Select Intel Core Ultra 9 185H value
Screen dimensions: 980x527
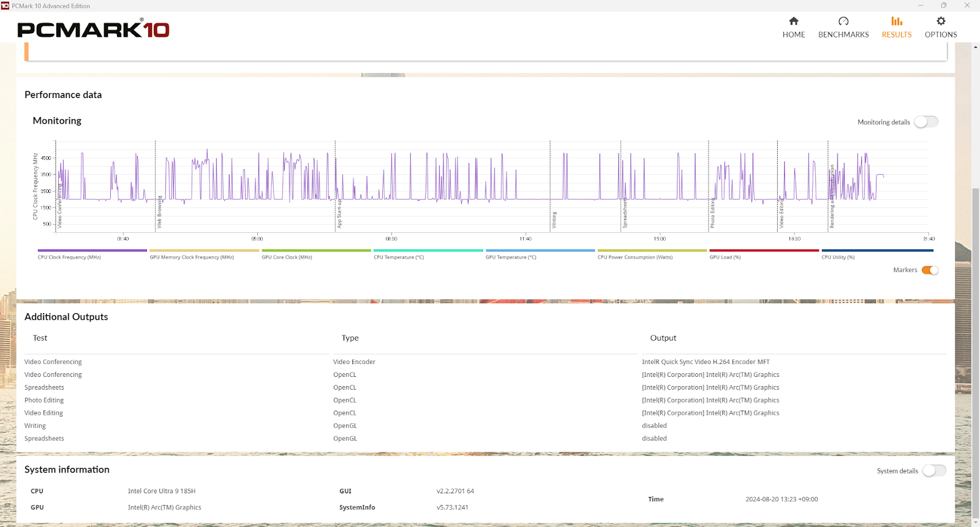click(x=162, y=491)
